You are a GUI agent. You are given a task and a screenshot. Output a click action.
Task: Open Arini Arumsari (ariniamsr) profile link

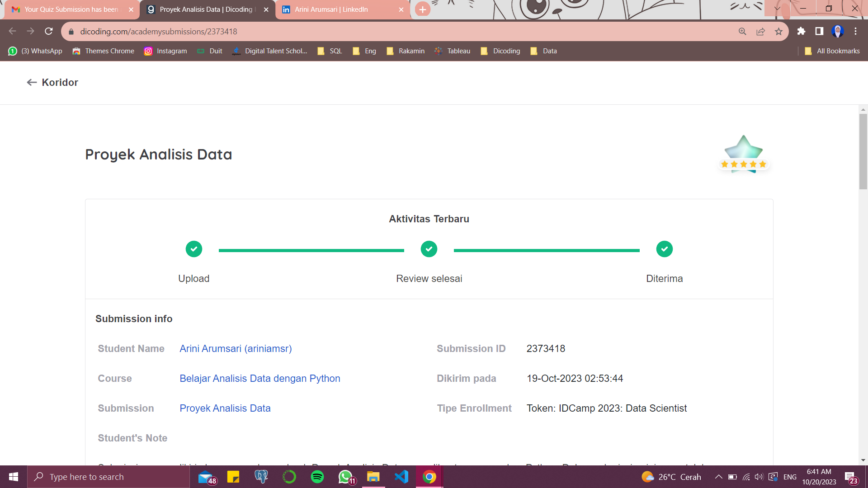click(x=236, y=348)
